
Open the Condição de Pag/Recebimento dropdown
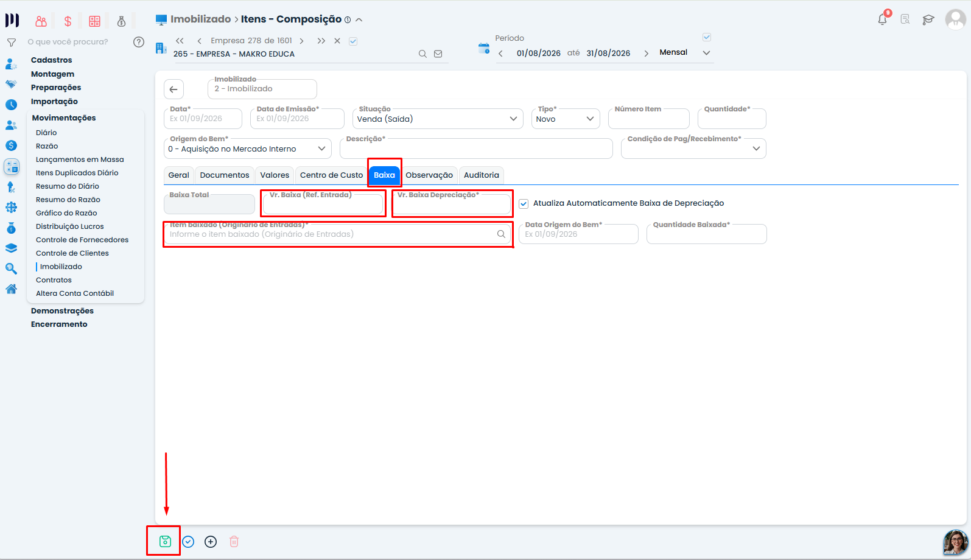[693, 149]
